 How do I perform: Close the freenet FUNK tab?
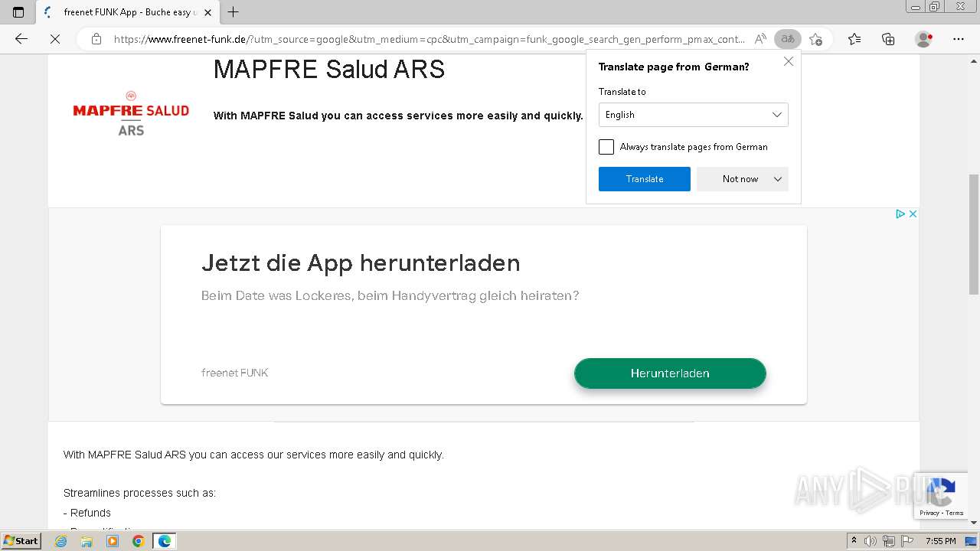207,12
